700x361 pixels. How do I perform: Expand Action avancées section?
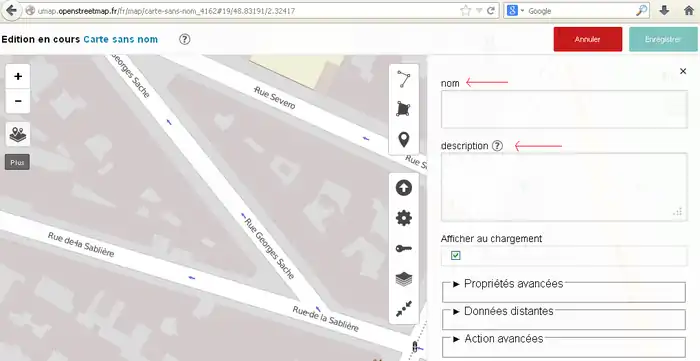(504, 339)
